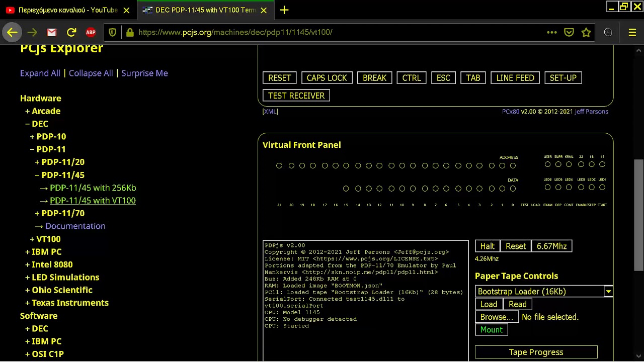Click Browse to choose a tape file
The height and width of the screenshot is (362, 644).
pyautogui.click(x=497, y=317)
